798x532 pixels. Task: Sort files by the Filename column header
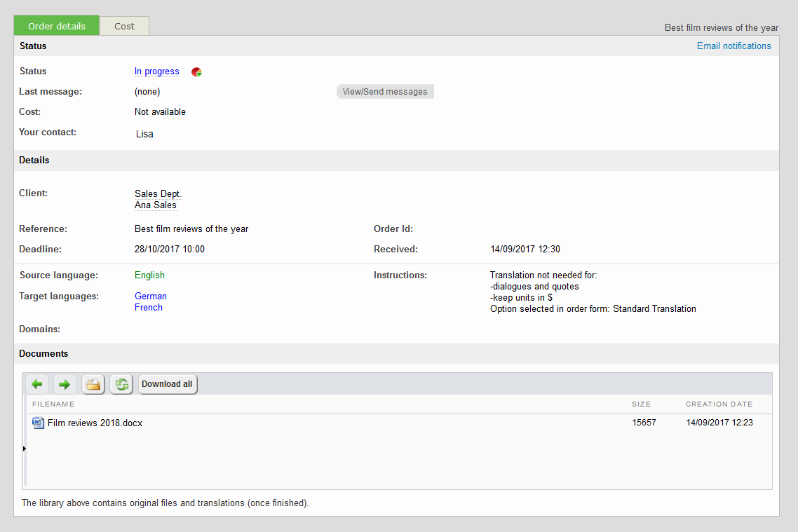click(x=53, y=404)
